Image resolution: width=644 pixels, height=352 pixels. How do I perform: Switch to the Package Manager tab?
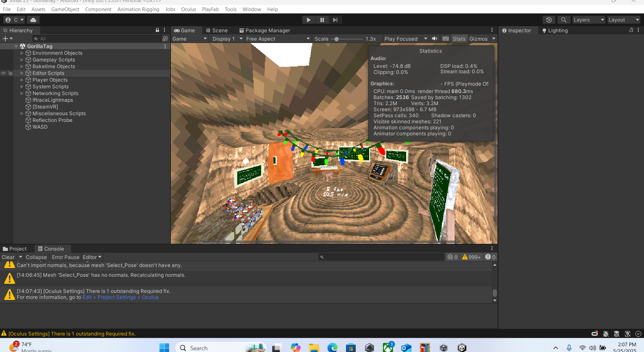264,30
